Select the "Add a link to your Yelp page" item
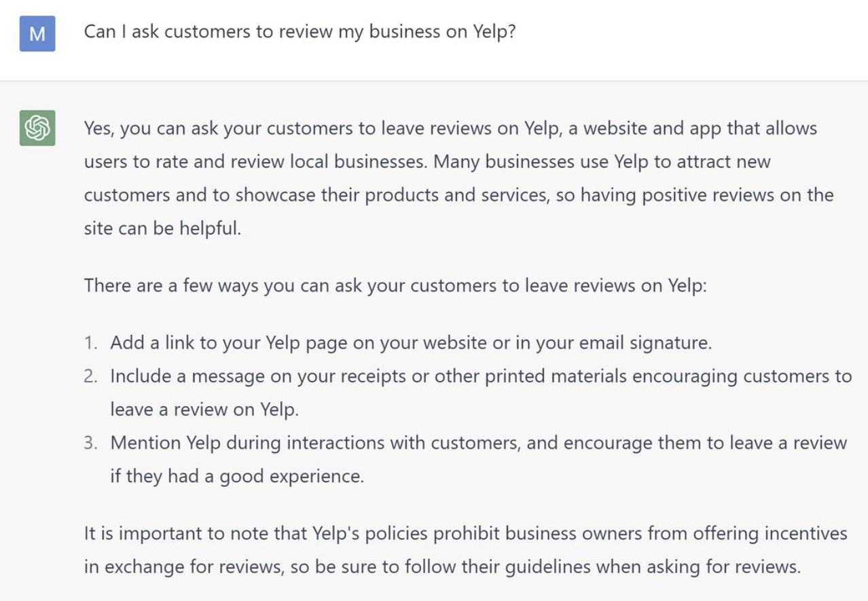This screenshot has height=601, width=868. tap(411, 343)
